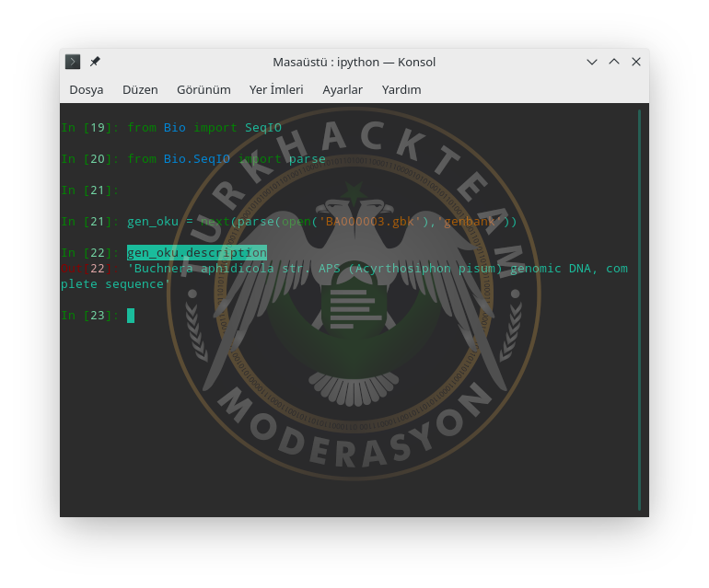Click the In [19] prompt label
Viewport: 709px width, 588px height.
point(90,128)
